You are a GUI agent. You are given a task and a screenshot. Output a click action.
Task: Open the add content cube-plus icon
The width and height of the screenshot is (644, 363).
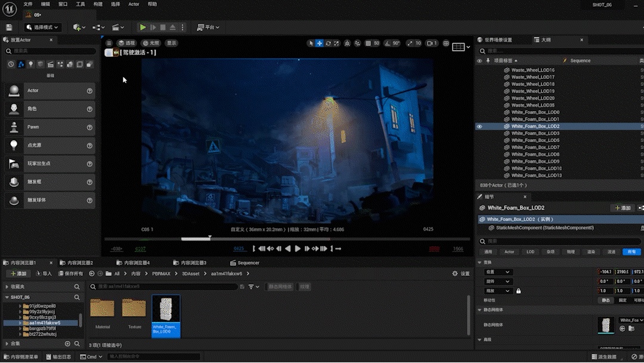79,27
